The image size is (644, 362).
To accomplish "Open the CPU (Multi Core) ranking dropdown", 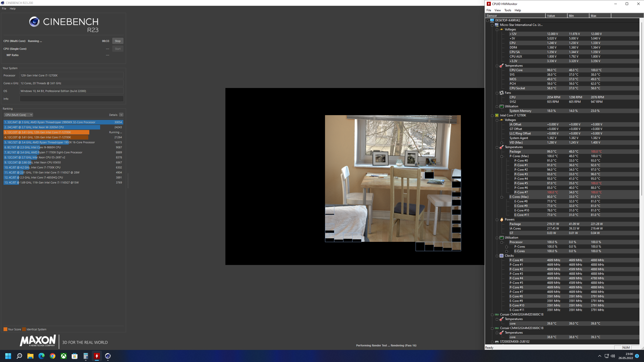I will point(18,115).
